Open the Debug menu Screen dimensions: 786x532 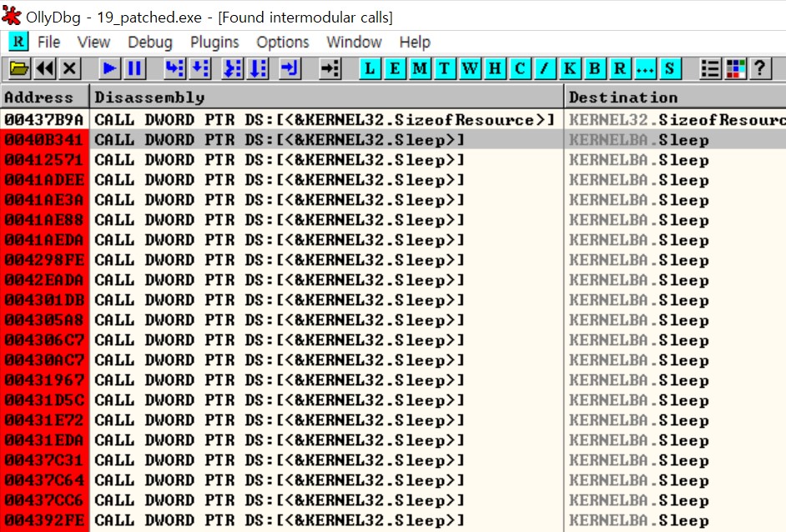(150, 42)
